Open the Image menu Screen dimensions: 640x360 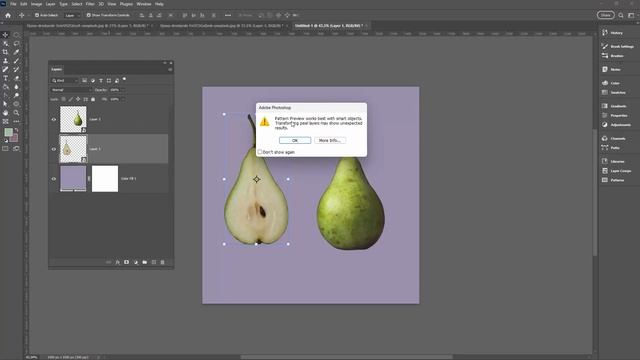pyautogui.click(x=36, y=4)
